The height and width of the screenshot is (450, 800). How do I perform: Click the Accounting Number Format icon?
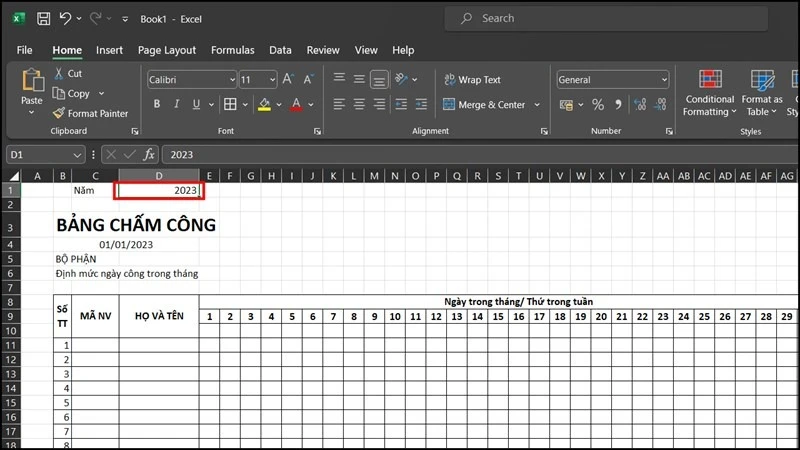pos(566,105)
